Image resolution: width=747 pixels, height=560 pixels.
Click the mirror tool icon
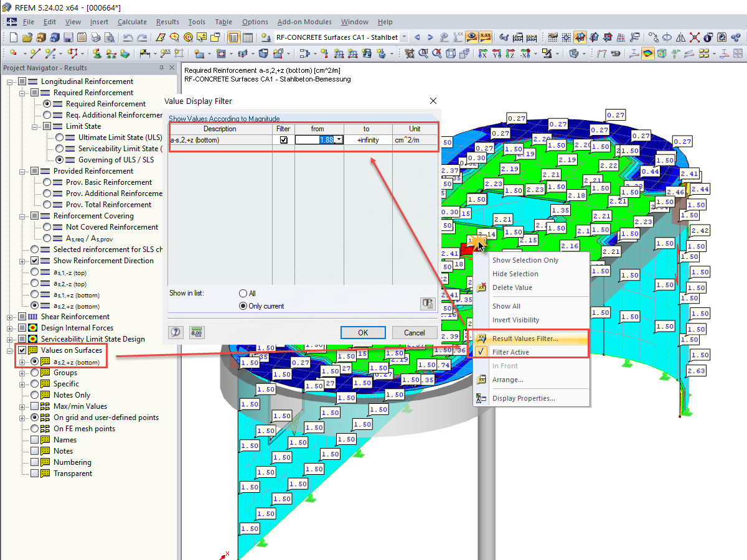(679, 37)
